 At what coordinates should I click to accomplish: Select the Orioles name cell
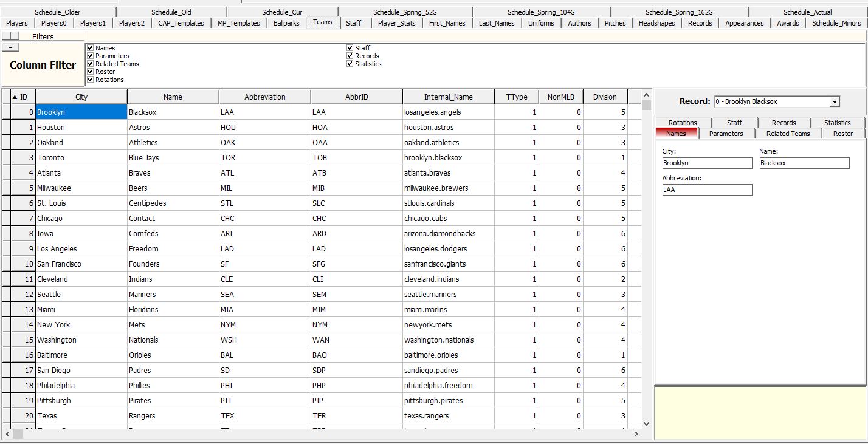tap(173, 355)
